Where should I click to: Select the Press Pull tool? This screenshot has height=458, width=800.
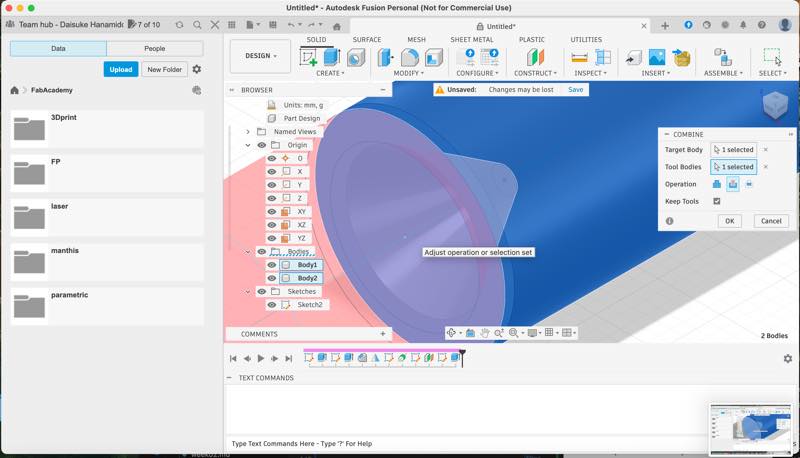(385, 57)
